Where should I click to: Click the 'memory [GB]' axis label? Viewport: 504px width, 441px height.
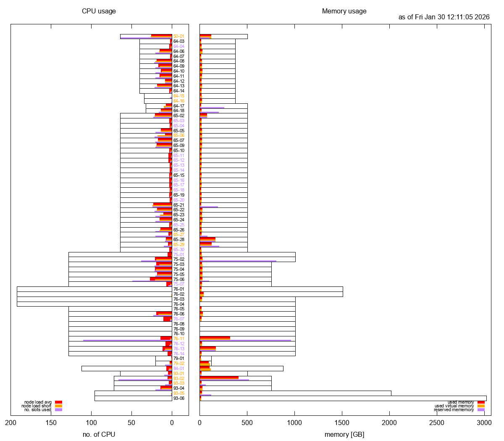(344, 434)
